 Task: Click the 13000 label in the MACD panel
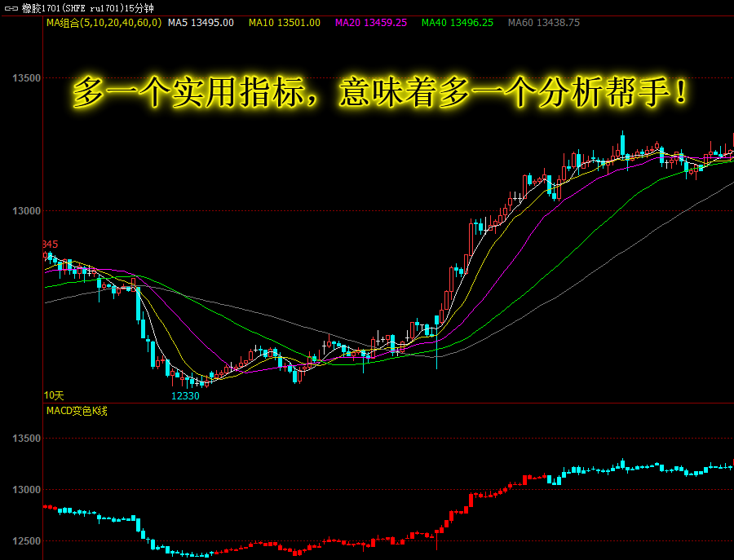tap(27, 490)
